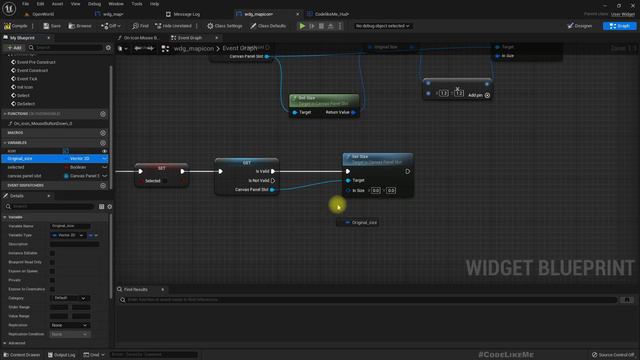640x360 pixels.
Task: Open the Debug menu
Action: tap(94, 4)
